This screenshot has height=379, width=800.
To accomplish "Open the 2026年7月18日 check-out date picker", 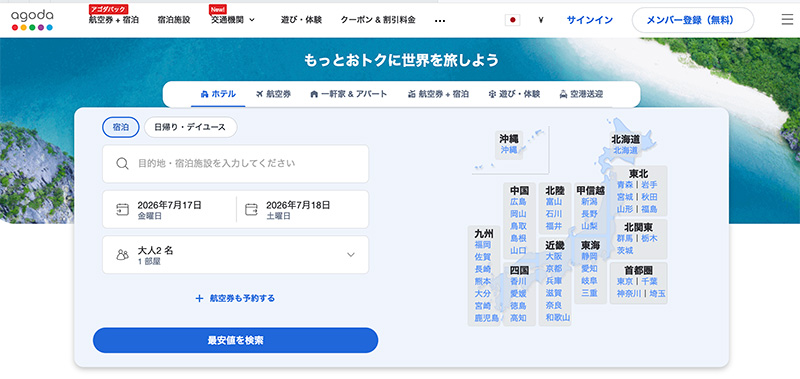I will tap(303, 210).
